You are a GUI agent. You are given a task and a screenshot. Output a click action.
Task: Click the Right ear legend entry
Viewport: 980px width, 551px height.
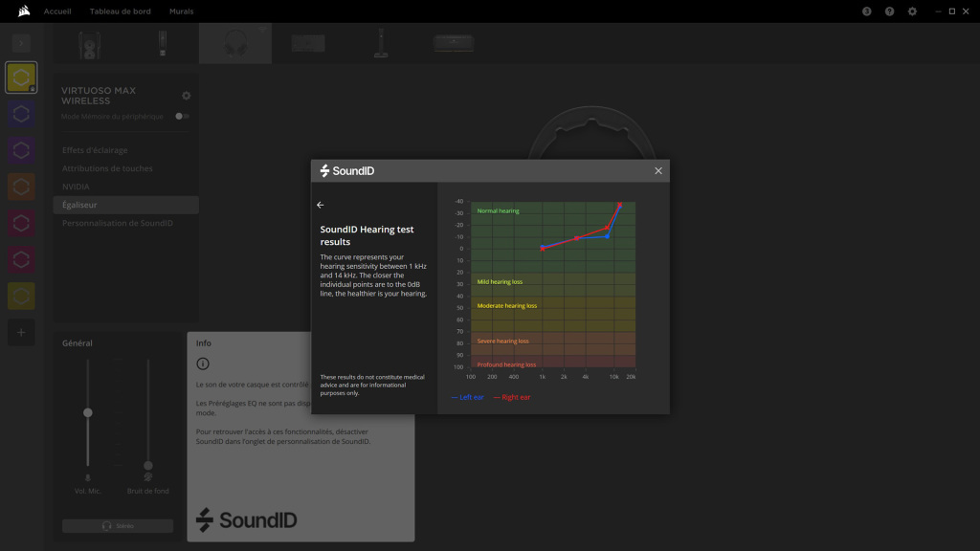[x=512, y=397]
